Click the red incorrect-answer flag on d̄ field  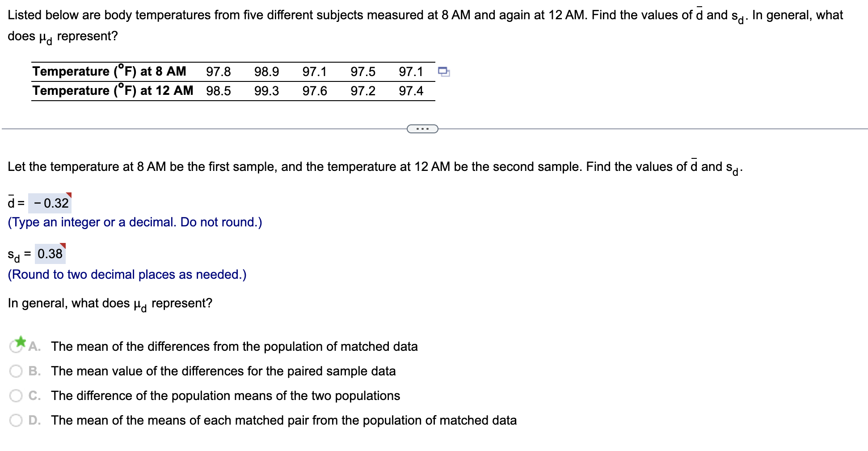[x=70, y=194]
